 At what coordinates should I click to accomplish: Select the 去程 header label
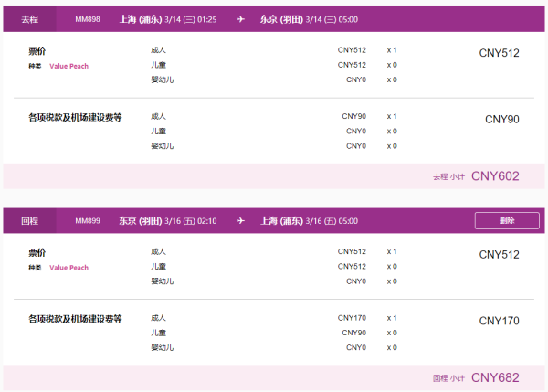click(x=29, y=19)
